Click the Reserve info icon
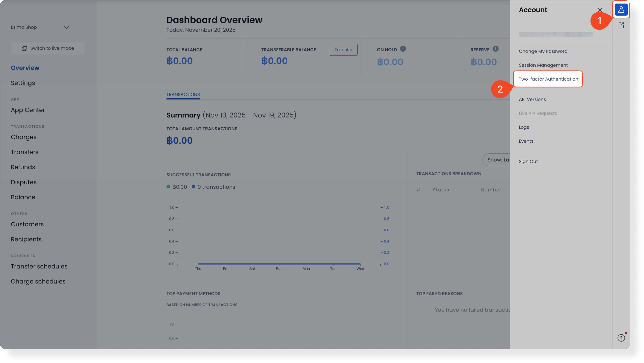Screen dimensions: 644x363 tap(495, 49)
